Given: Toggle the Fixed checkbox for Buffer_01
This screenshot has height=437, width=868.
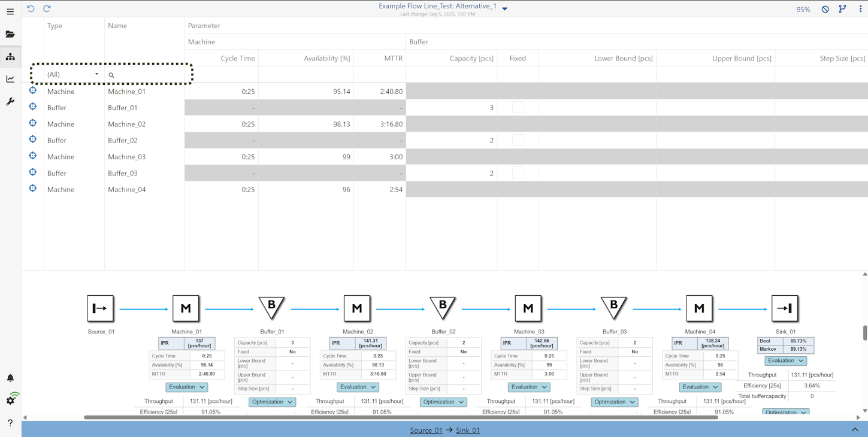Looking at the screenshot, I should [516, 105].
